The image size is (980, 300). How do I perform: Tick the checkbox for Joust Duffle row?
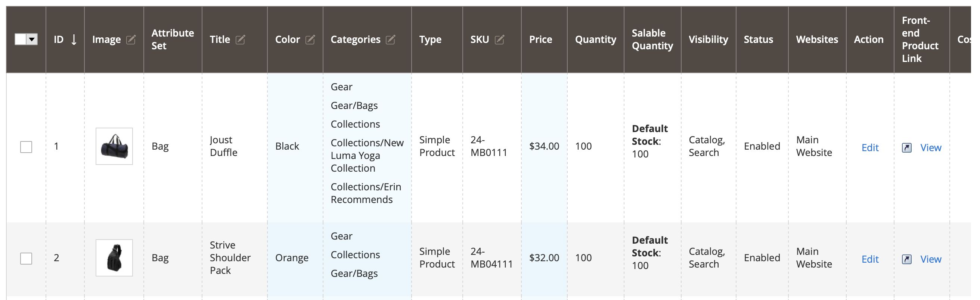(x=26, y=147)
